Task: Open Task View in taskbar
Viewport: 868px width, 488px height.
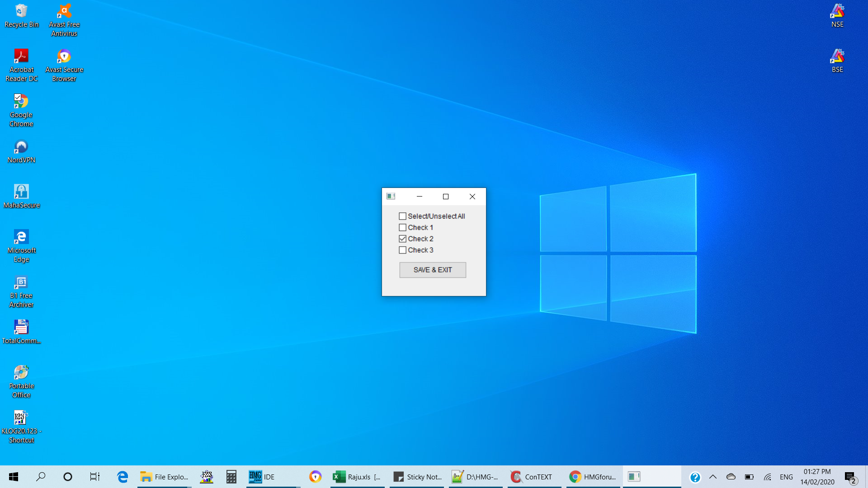Action: coord(95,477)
